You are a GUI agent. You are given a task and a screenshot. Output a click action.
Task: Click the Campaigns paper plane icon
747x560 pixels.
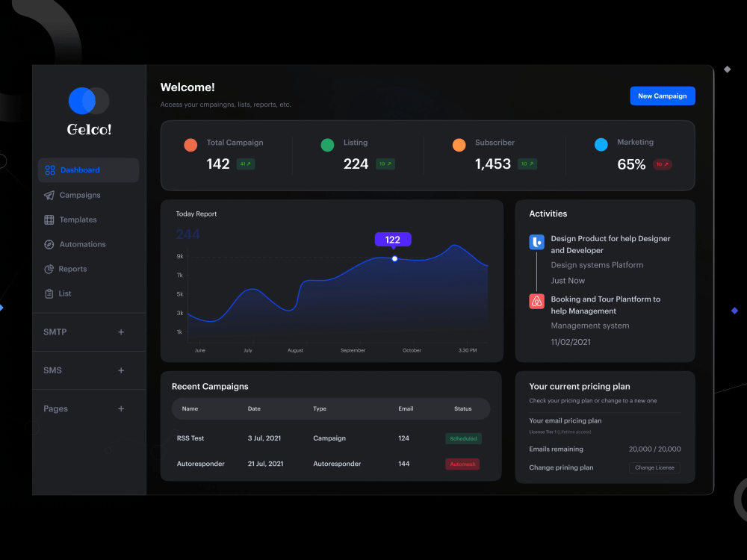(x=49, y=195)
